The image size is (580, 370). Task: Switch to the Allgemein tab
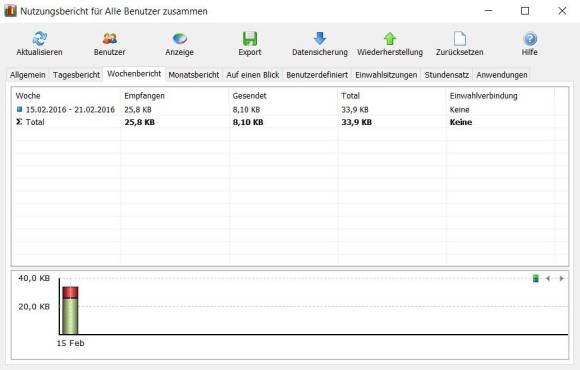(28, 75)
